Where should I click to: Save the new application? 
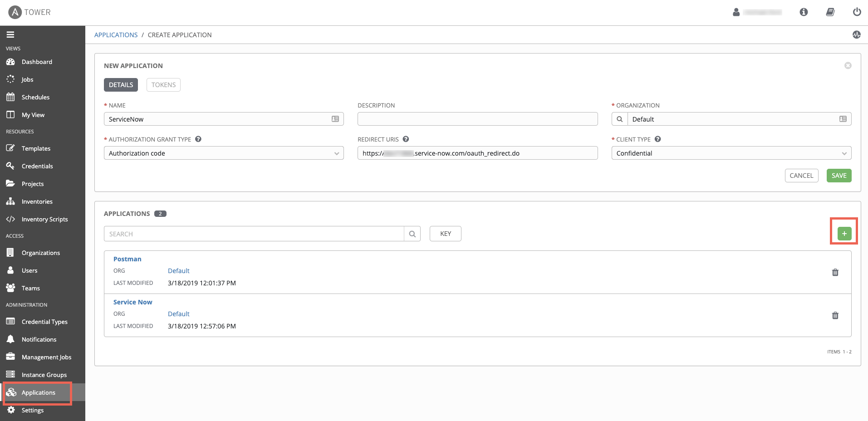(x=839, y=176)
